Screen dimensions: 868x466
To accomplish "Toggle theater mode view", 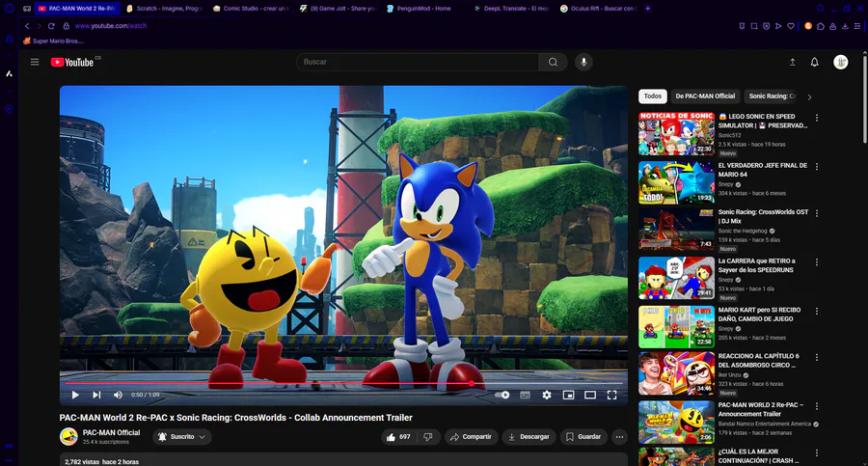I will [590, 395].
